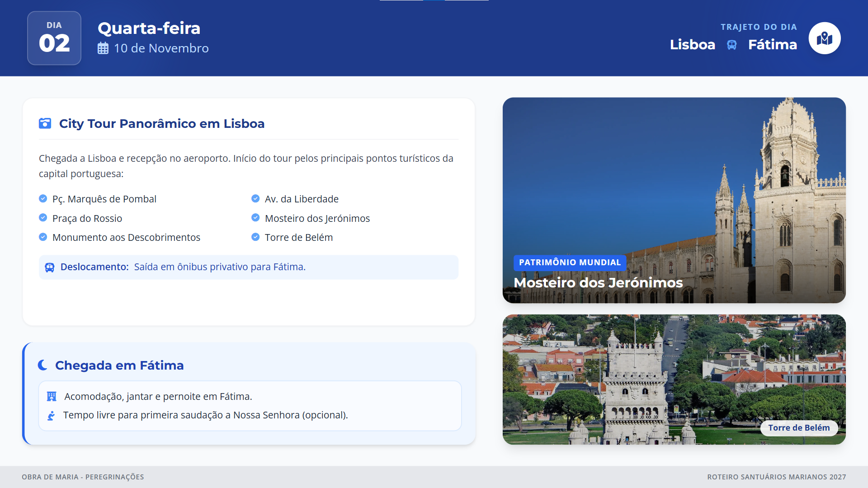The height and width of the screenshot is (488, 868).
Task: Click the checkmark beside Torre de Belém
Action: pos(255,237)
